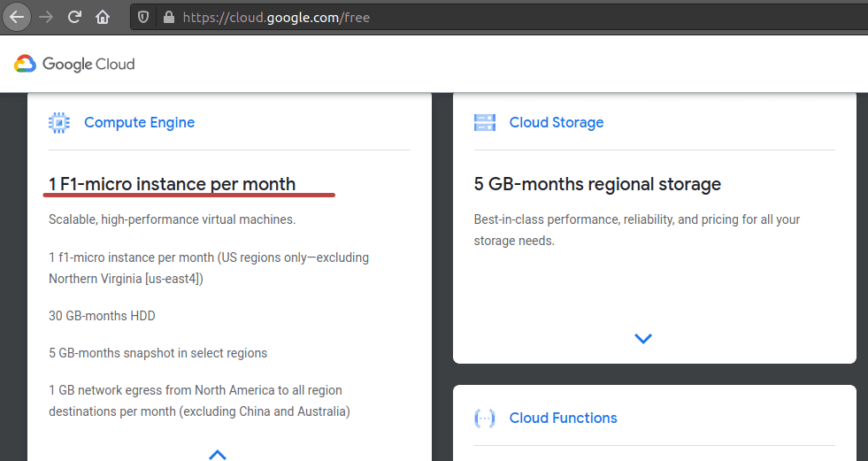
Task: Collapse the Compute Engine card details
Action: [x=218, y=454]
